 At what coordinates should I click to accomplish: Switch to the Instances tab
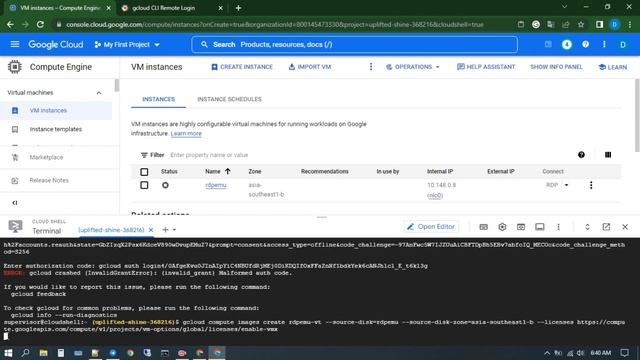(158, 99)
